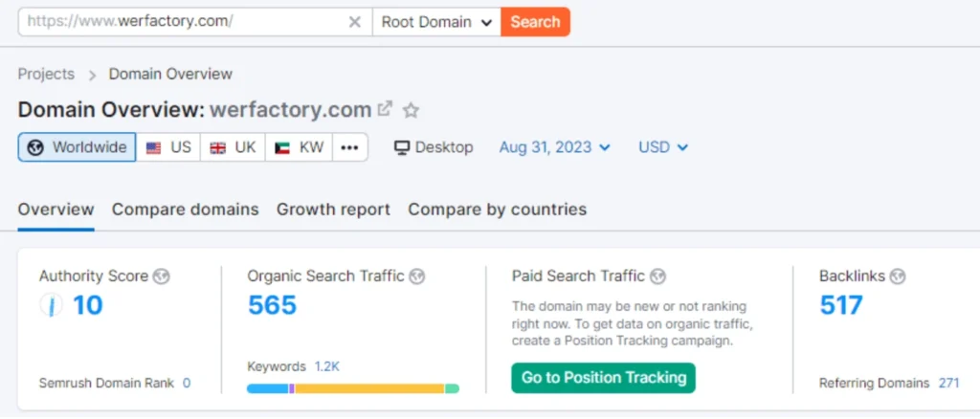Open the Root Domain dropdown

tap(436, 22)
